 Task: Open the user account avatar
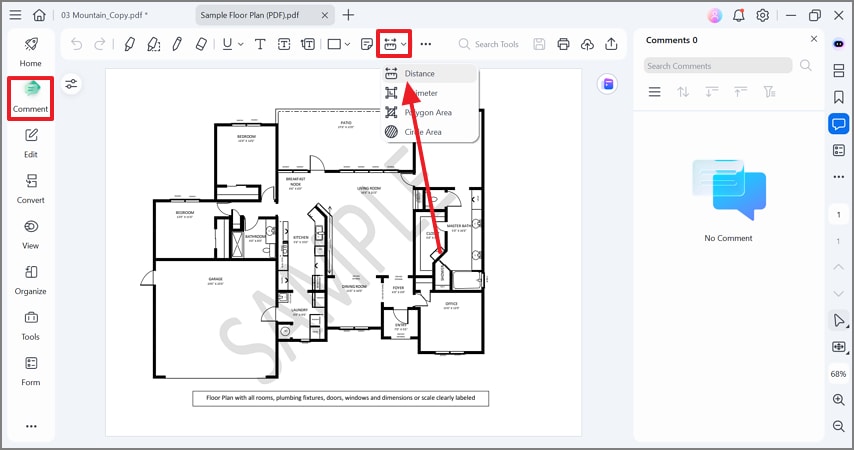(715, 15)
